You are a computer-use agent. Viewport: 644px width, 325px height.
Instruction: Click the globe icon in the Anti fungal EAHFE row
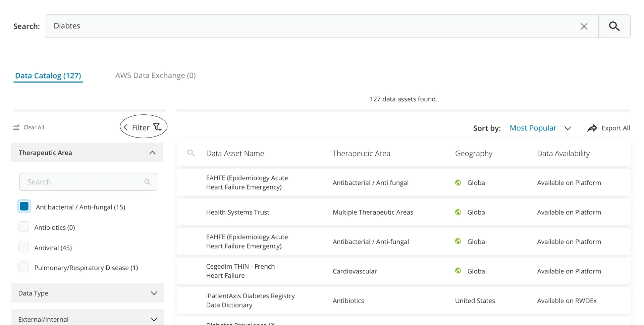tap(458, 182)
